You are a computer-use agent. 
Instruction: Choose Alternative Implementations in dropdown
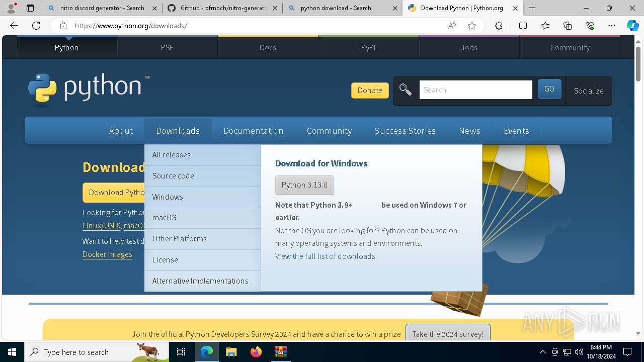pyautogui.click(x=202, y=281)
